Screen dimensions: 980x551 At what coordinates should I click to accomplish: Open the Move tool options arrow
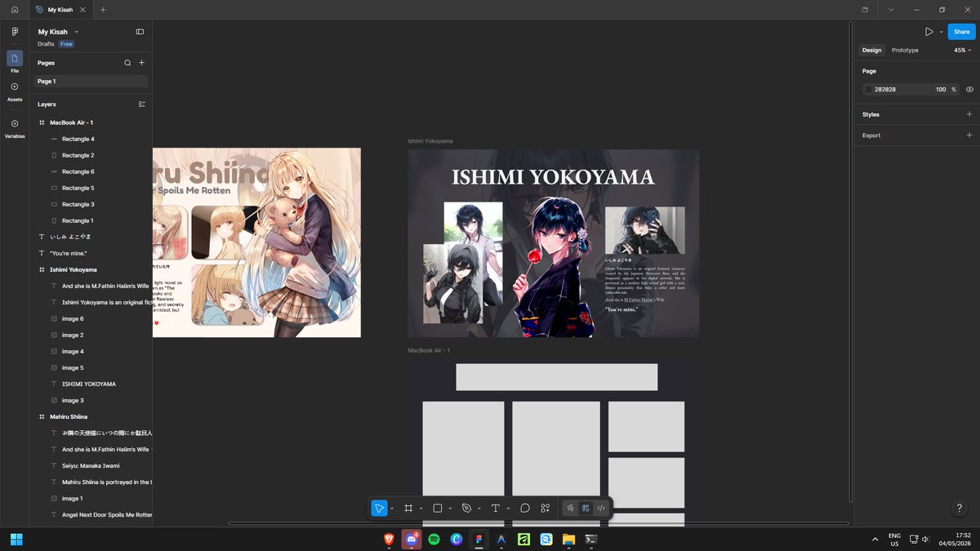[392, 509]
